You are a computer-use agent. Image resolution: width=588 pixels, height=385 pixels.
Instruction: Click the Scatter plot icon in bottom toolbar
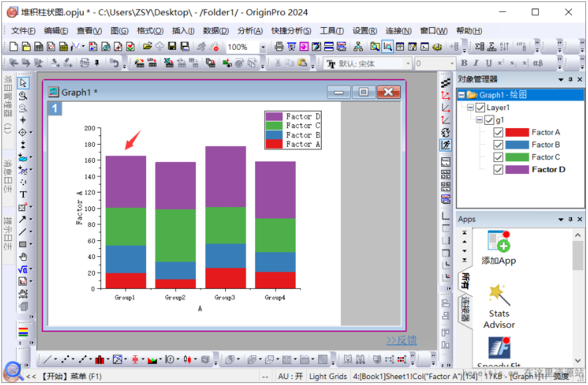[66, 360]
